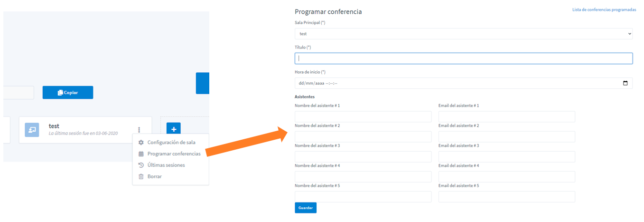Click the Copiar button
Screen dimensions: 644x222
click(68, 92)
